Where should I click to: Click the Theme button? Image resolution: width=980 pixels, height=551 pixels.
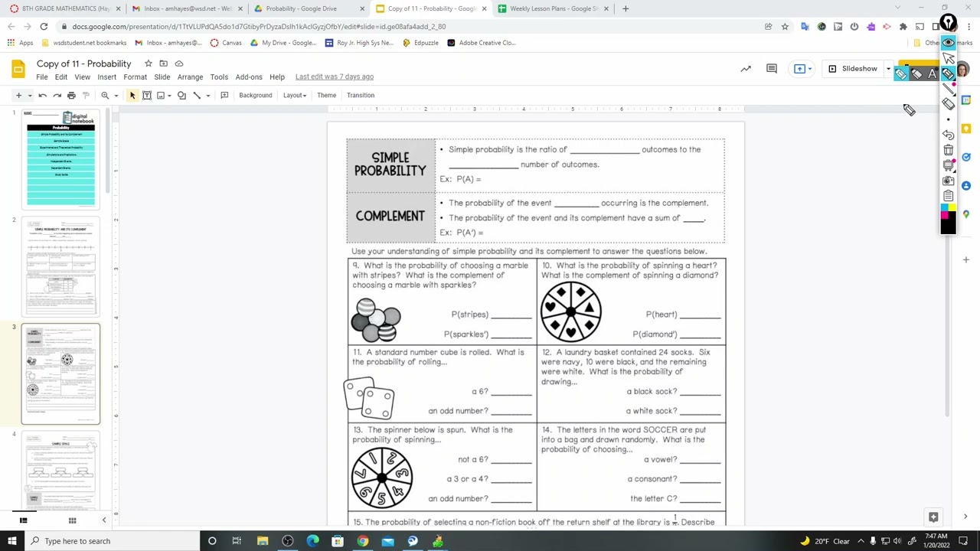(326, 96)
